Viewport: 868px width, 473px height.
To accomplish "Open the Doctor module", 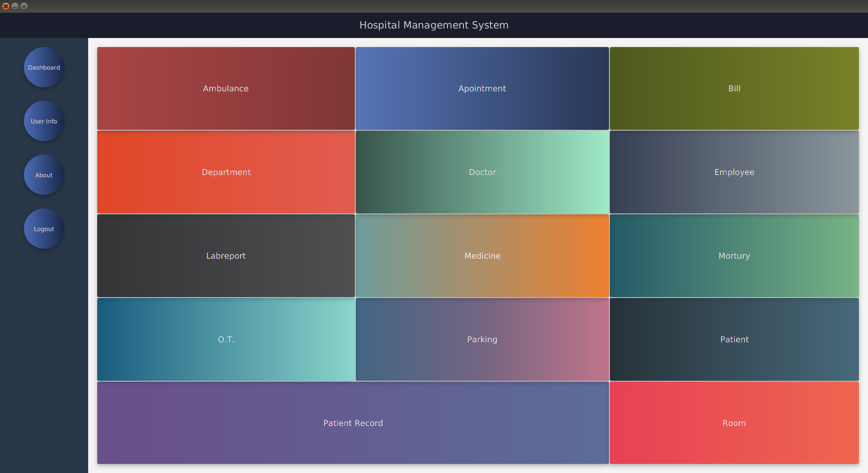I will coord(482,172).
